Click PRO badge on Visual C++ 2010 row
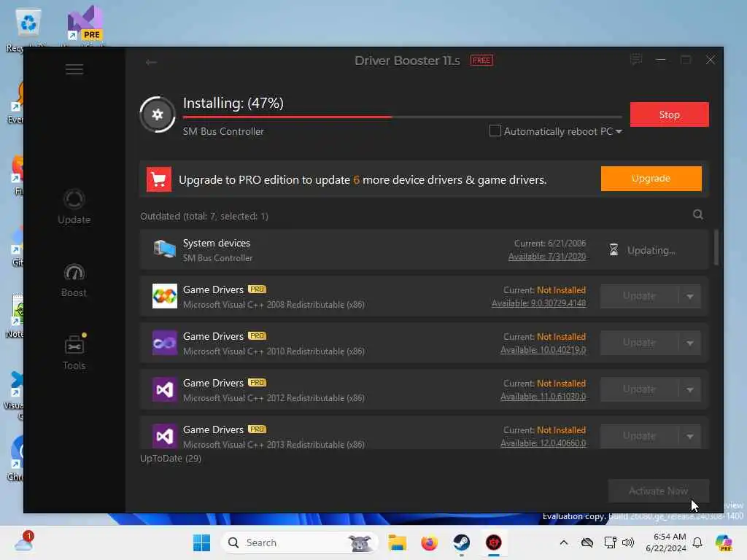This screenshot has height=560, width=747. point(258,335)
